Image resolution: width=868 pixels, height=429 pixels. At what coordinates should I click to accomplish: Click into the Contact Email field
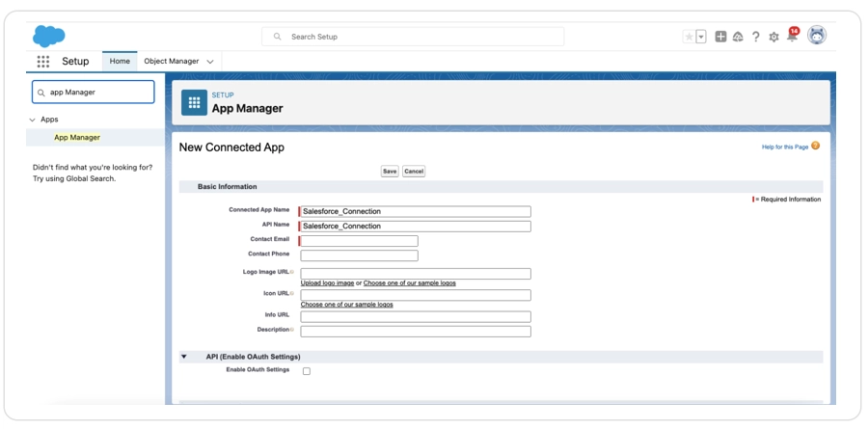tap(359, 241)
